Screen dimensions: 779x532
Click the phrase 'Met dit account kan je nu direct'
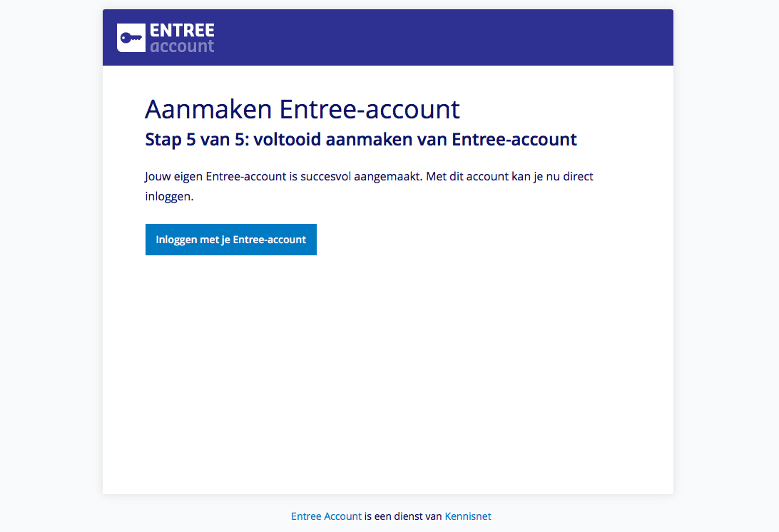pos(510,176)
